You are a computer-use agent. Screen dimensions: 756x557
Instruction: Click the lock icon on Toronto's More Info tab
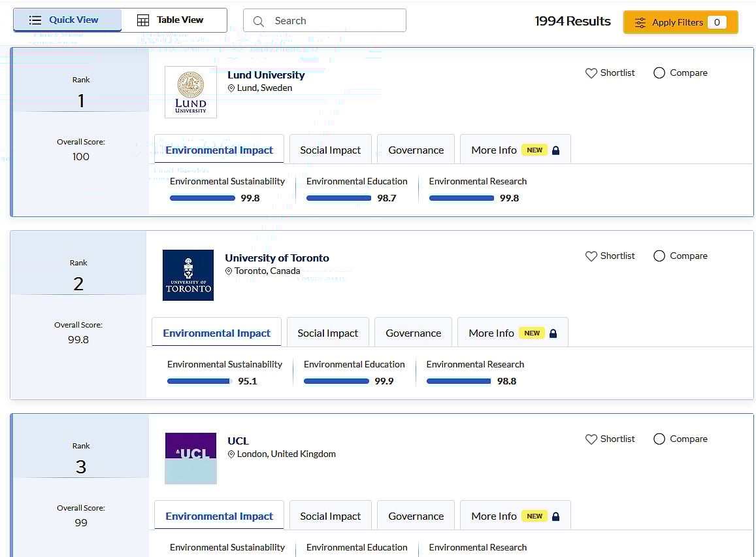click(x=553, y=333)
